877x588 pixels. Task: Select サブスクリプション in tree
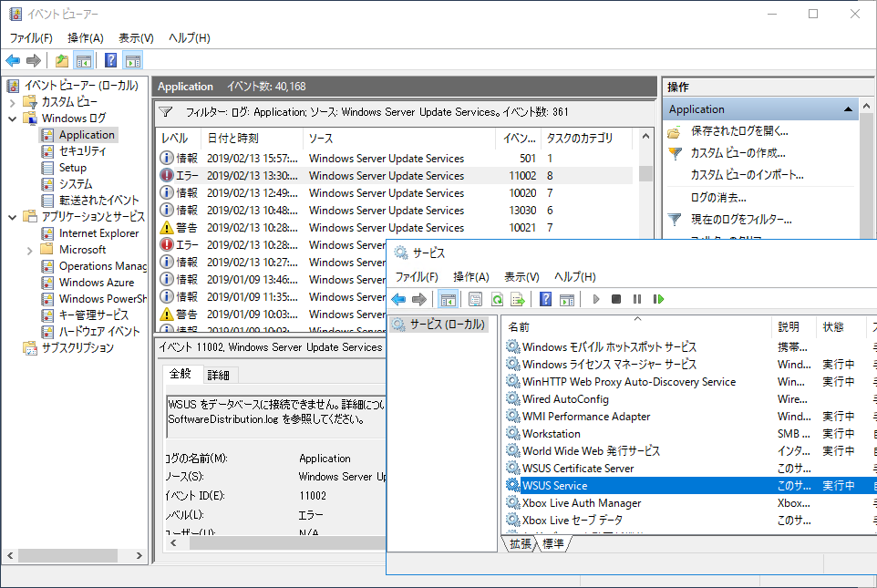[77, 348]
